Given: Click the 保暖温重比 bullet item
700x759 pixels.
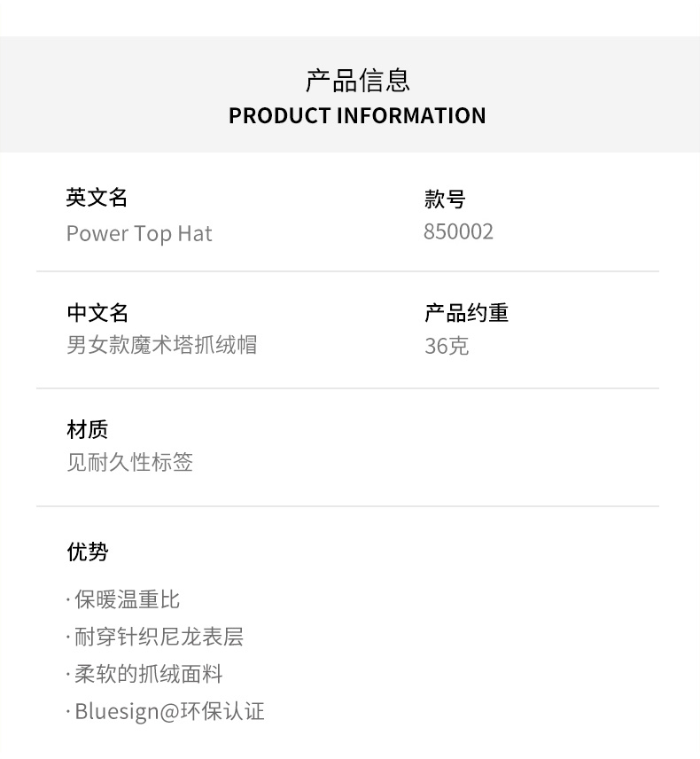Looking at the screenshot, I should pos(127,600).
